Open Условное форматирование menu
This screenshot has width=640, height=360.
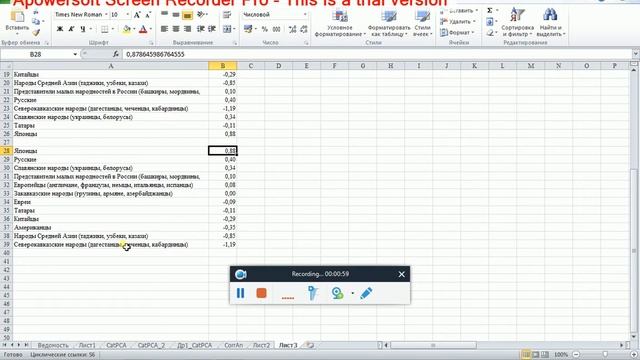340,23
